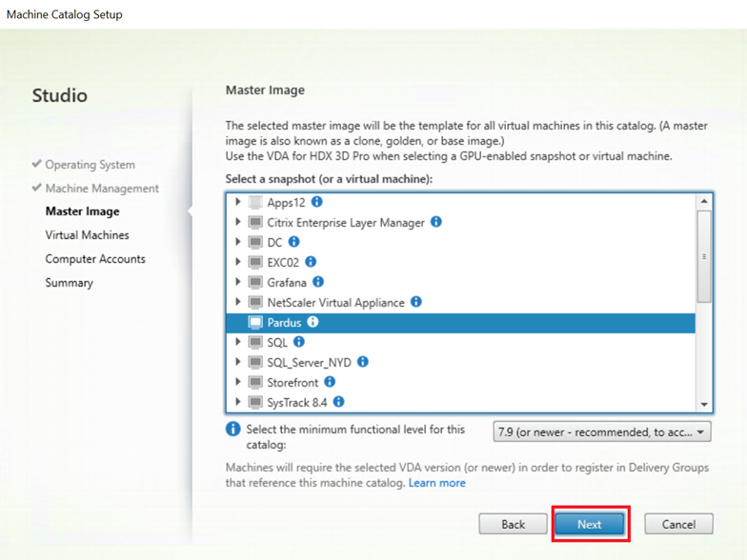Click the snapshot list scroll down arrow
This screenshot has width=747, height=560.
tap(704, 405)
